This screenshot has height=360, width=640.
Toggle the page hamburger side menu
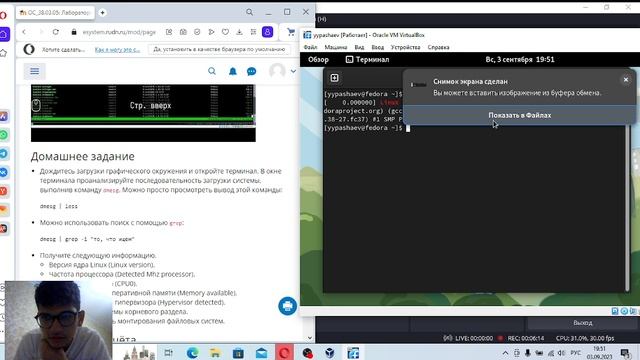click(x=35, y=71)
